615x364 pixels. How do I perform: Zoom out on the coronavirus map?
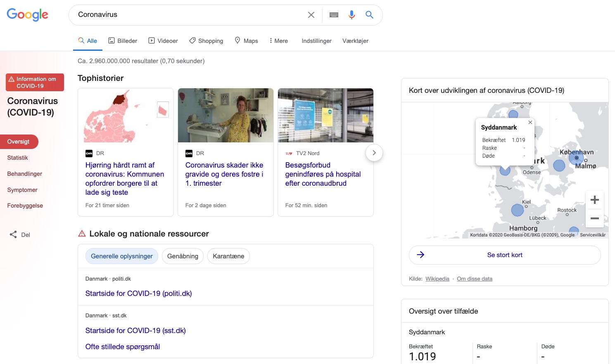(x=594, y=218)
